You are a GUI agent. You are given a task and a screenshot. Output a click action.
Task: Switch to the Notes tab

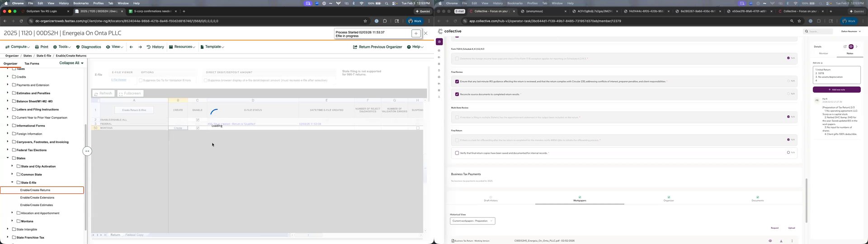coord(850,53)
